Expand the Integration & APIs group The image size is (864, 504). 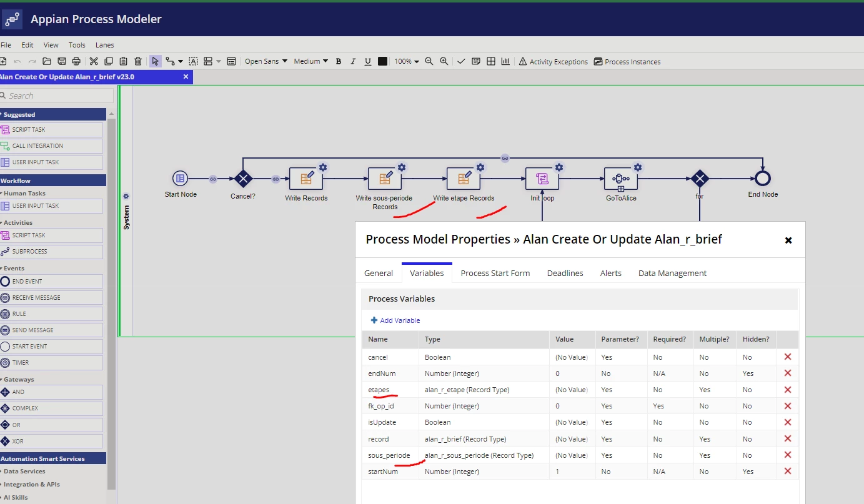[x=31, y=484]
